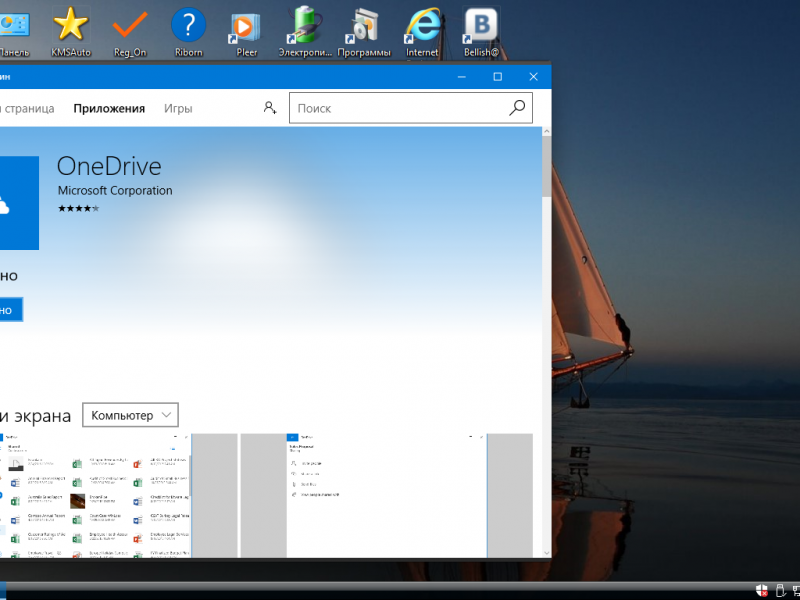Click the safely remove USB tray icon

[780, 590]
